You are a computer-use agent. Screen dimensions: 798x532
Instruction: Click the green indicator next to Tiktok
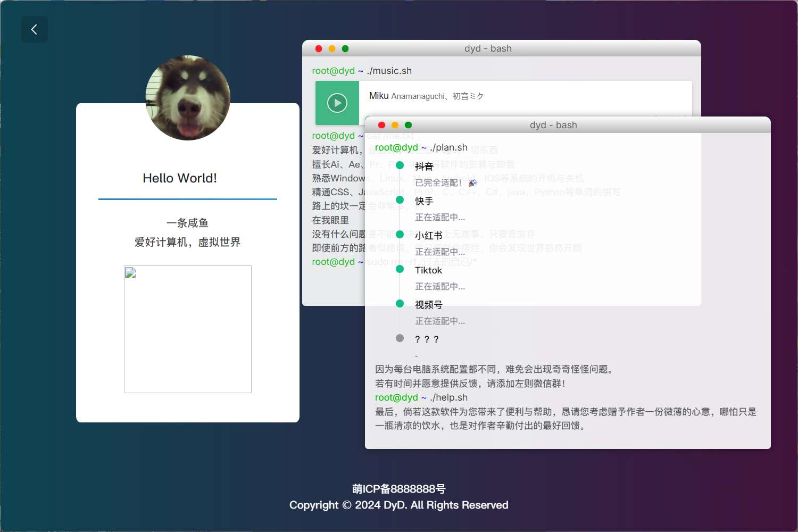click(x=400, y=269)
